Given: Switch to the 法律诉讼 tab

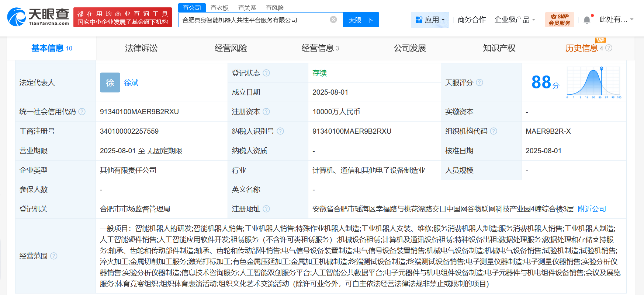Looking at the screenshot, I should [141, 48].
